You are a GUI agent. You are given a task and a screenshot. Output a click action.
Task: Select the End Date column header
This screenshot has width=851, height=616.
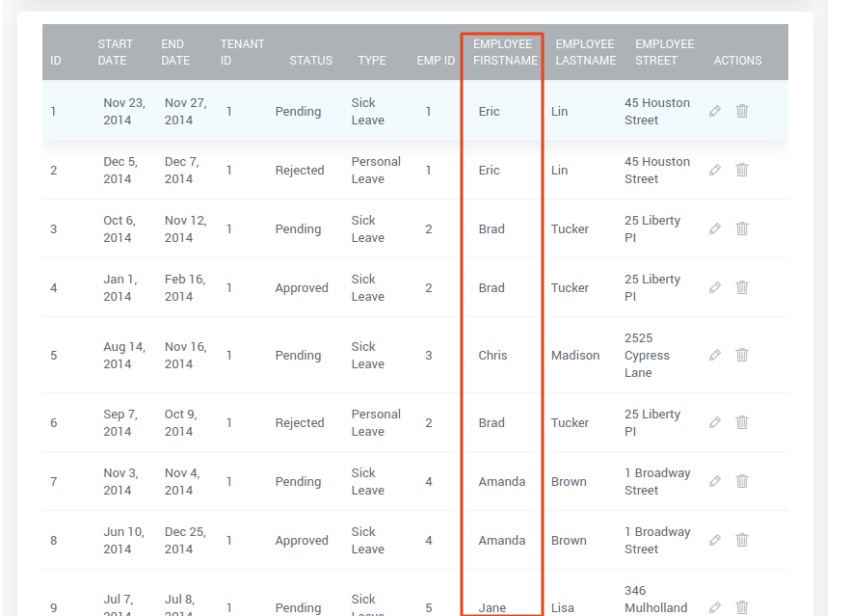click(175, 52)
